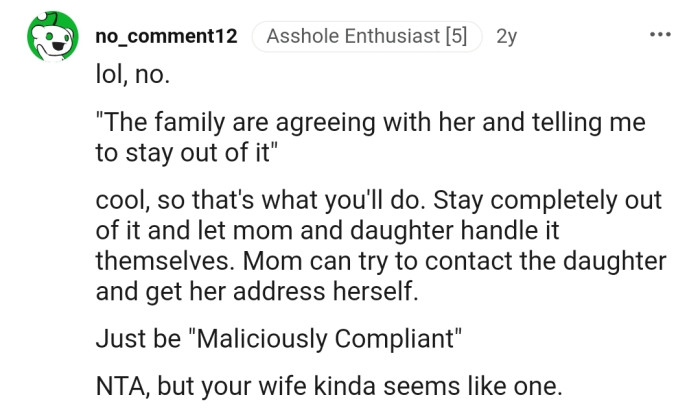Click the 2y comment timestamp
The height and width of the screenshot is (419, 700).
pyautogui.click(x=507, y=36)
